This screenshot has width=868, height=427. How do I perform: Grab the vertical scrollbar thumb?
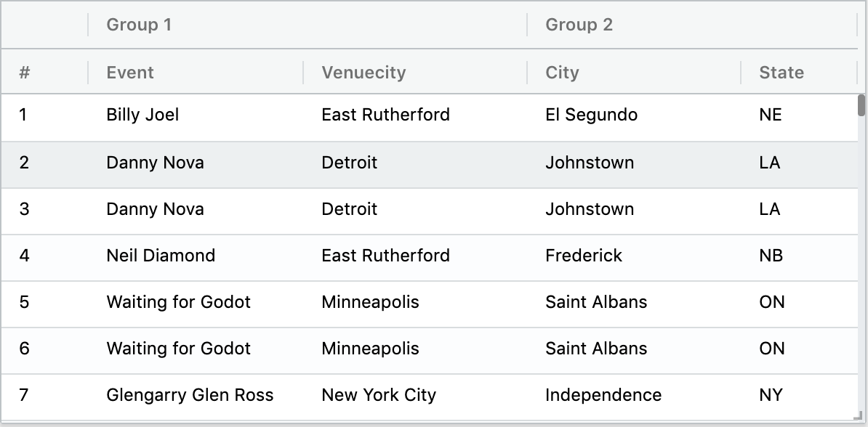(861, 106)
